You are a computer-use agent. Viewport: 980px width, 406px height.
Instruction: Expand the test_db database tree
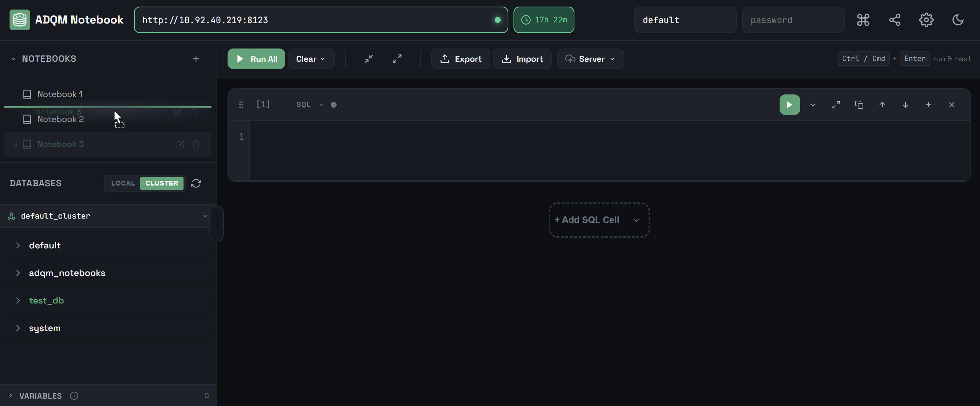click(x=18, y=301)
